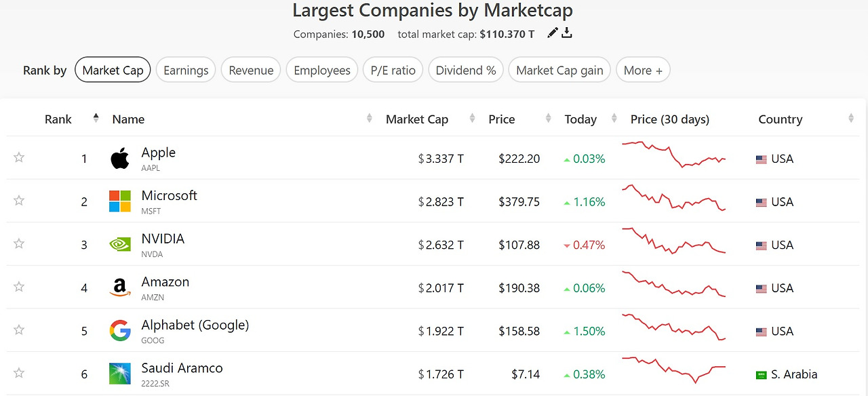Expand the More + ranking options

(643, 70)
